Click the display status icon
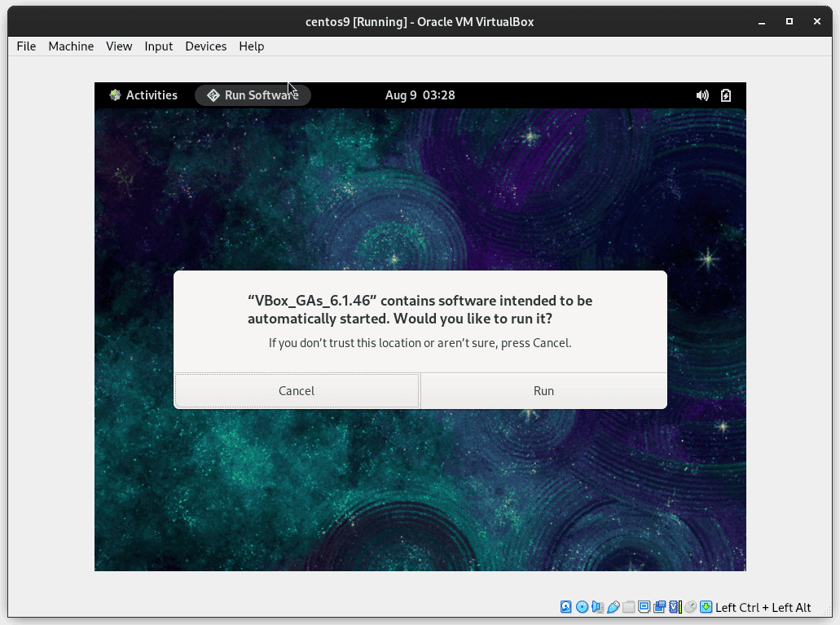Screen dimensions: 840x625 pos(644,607)
